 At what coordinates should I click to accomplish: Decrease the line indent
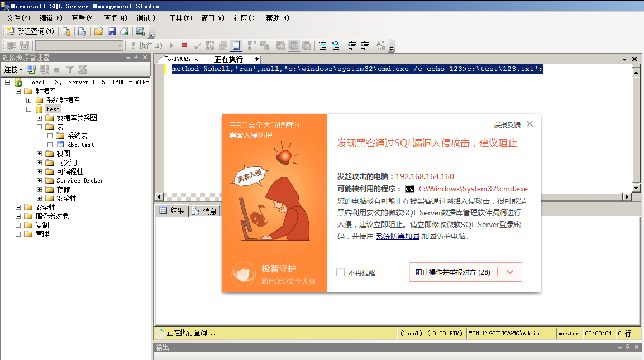[x=352, y=46]
